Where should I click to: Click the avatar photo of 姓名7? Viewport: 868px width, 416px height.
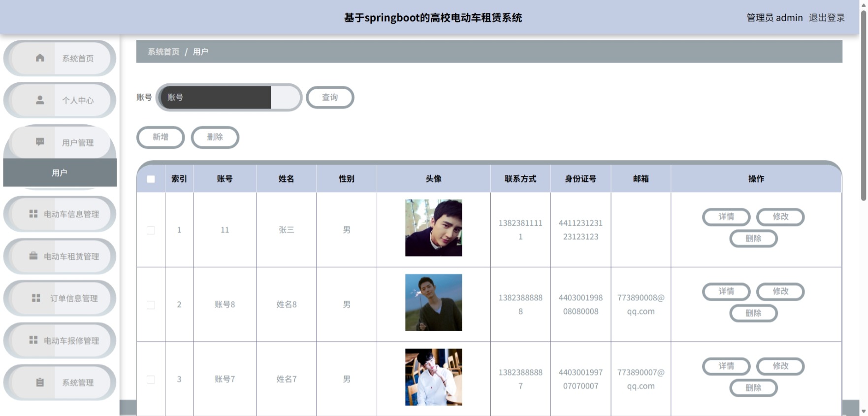434,377
